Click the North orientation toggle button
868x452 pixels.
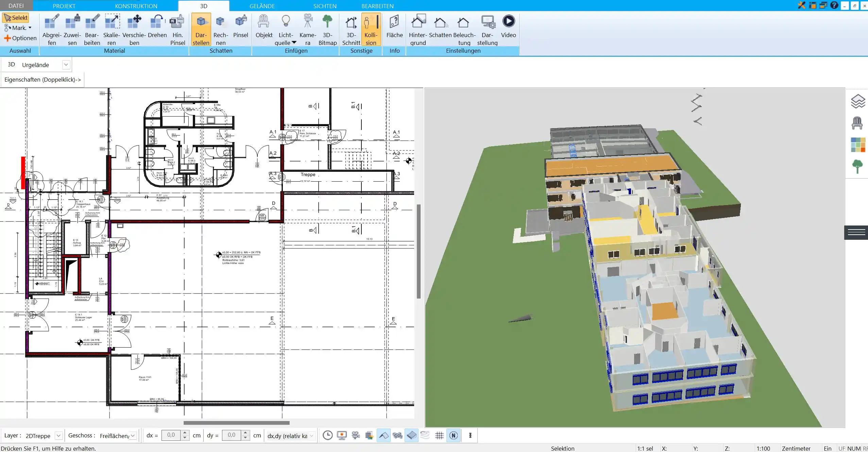tap(454, 435)
